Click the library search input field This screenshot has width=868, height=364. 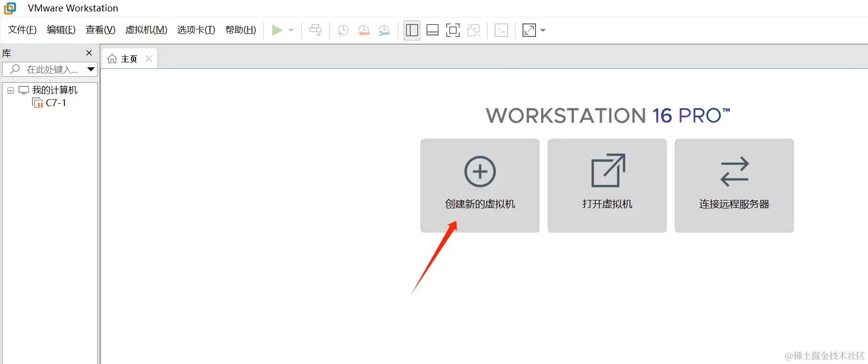[50, 69]
